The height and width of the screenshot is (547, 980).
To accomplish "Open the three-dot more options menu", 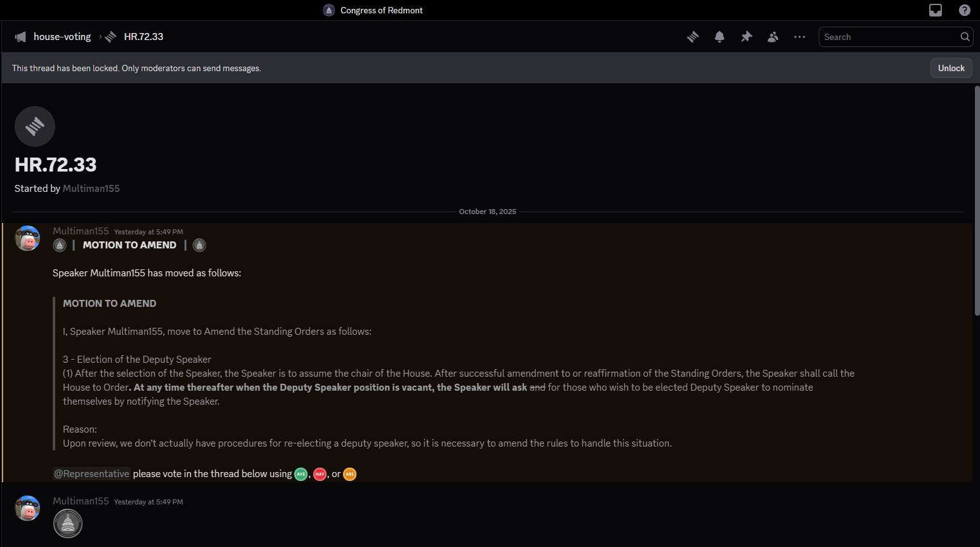I will [800, 37].
